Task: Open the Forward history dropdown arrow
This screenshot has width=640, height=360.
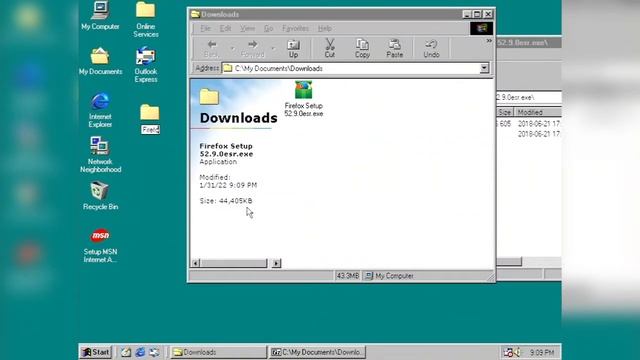Action: click(x=273, y=49)
